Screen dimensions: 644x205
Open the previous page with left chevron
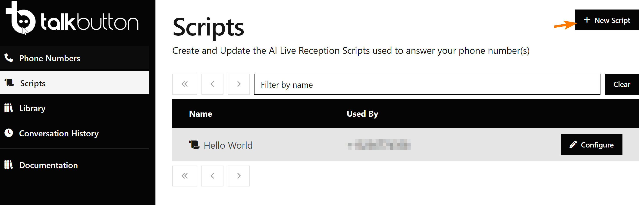coord(212,84)
